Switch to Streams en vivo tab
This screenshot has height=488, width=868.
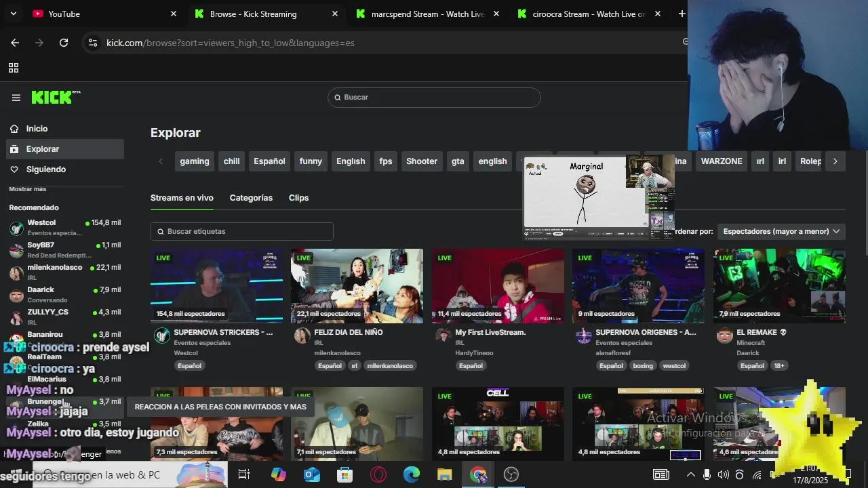(182, 198)
